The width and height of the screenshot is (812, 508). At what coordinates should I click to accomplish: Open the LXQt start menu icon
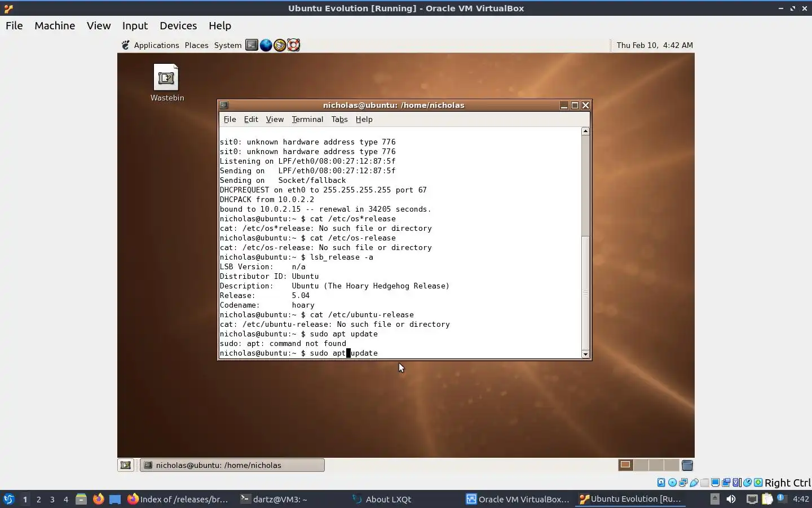(8, 499)
